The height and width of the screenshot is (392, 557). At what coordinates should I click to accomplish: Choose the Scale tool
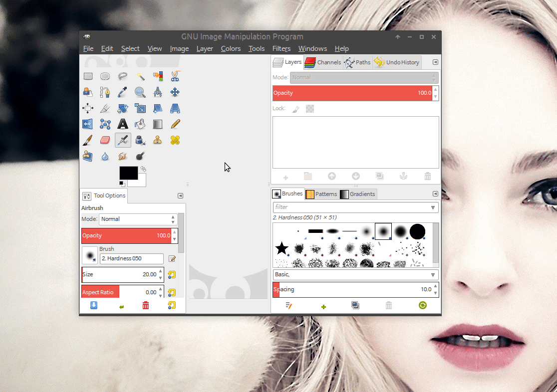[x=140, y=108]
